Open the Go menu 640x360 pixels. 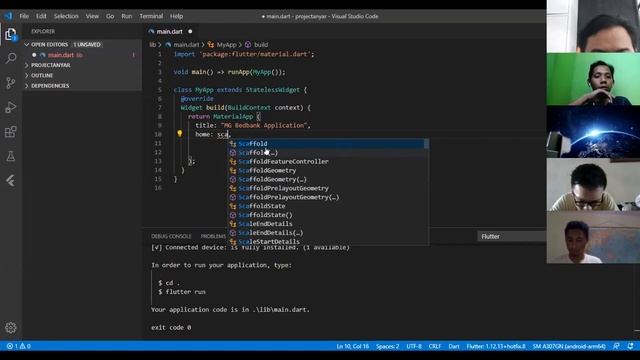[110, 16]
